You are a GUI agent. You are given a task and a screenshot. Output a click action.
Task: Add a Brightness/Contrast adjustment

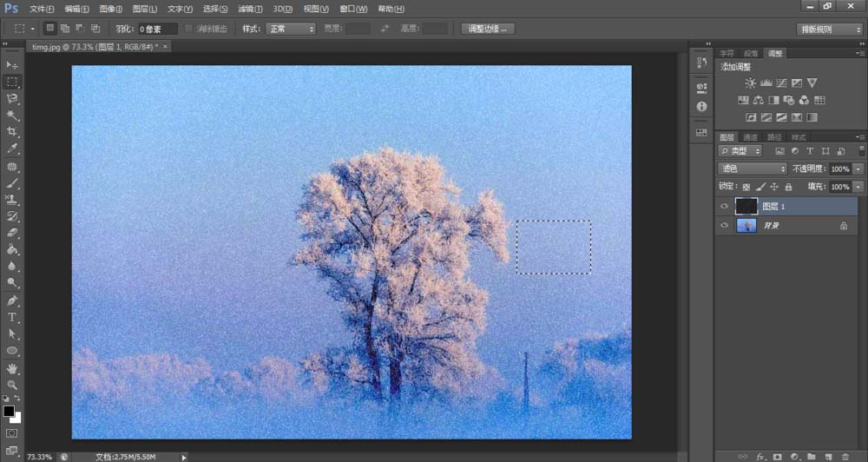tap(750, 83)
